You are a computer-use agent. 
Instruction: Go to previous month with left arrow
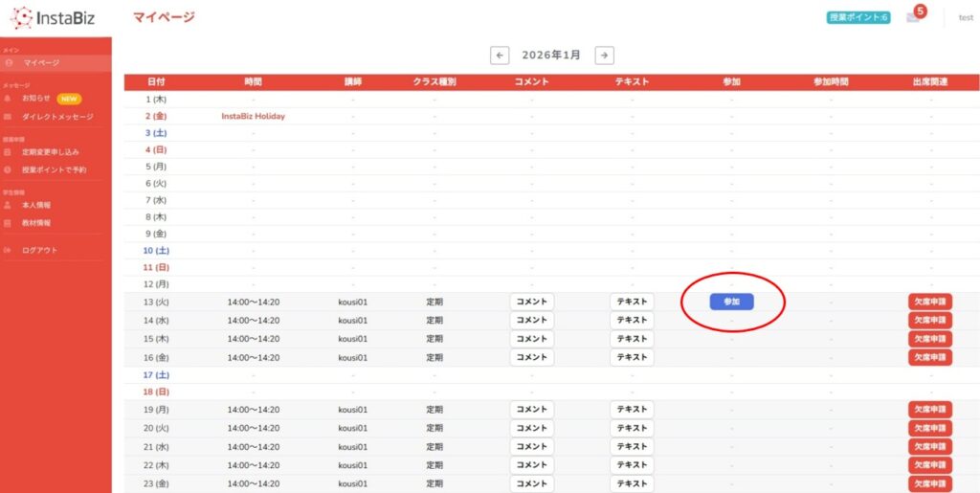(x=500, y=56)
